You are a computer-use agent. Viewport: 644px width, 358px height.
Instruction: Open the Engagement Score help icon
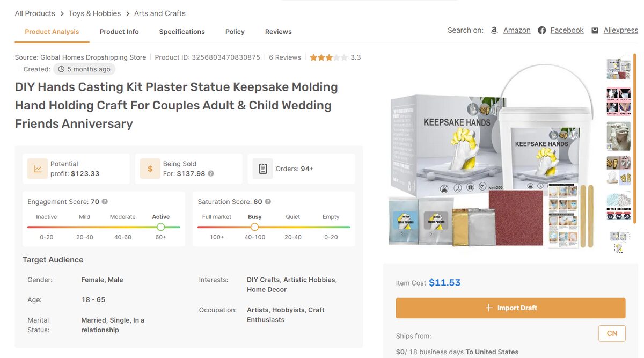coord(105,202)
